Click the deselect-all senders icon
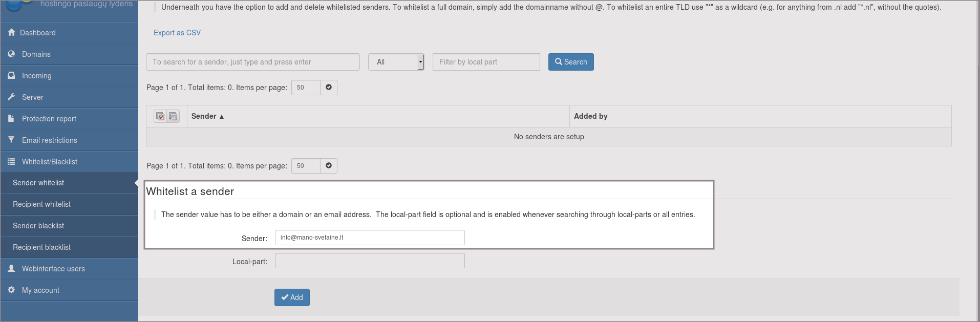The width and height of the screenshot is (980, 322). [174, 116]
